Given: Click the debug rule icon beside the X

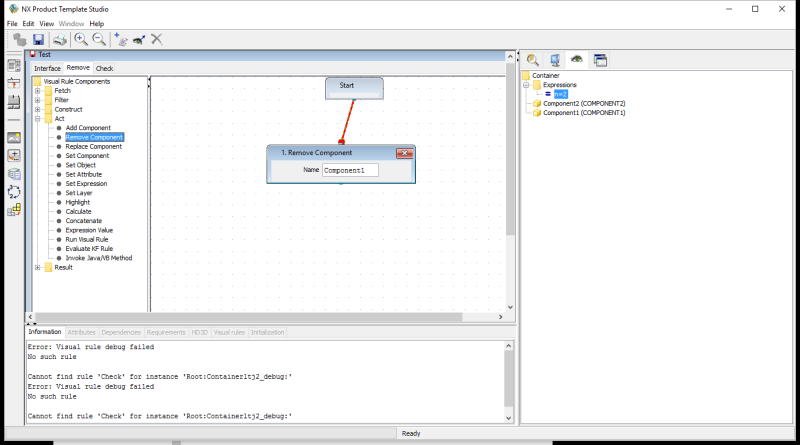Looking at the screenshot, I should pyautogui.click(x=139, y=39).
